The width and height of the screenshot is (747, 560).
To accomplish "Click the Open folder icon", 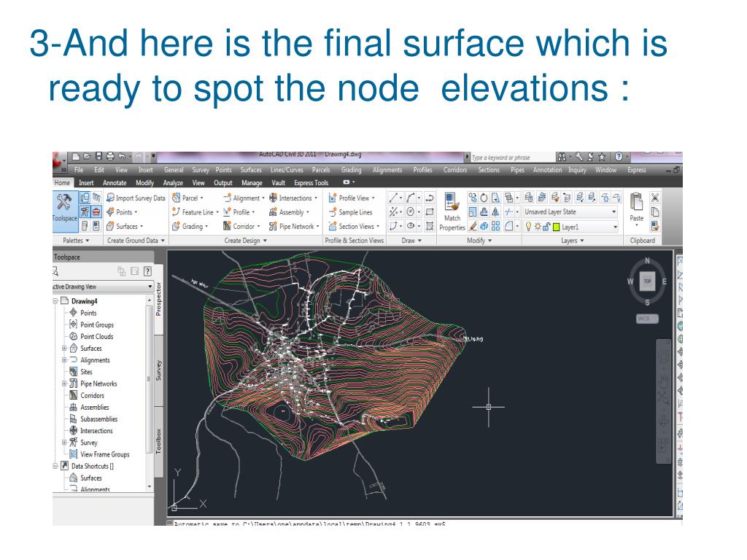I will (x=88, y=156).
